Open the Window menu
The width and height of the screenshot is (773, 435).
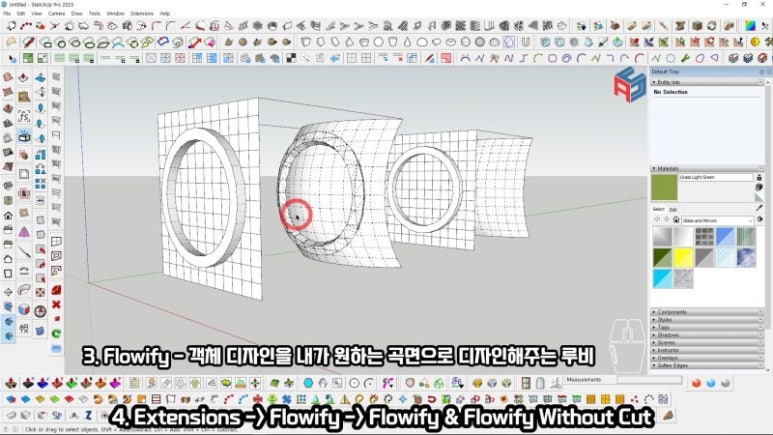pos(115,13)
